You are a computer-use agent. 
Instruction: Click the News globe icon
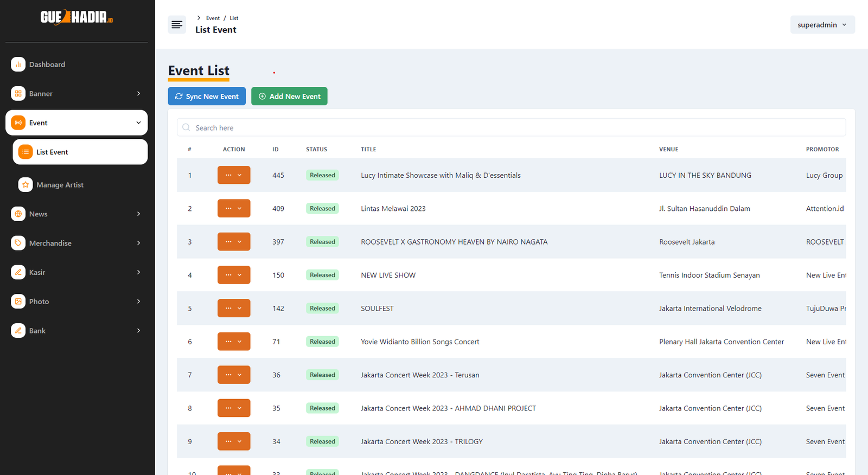[x=18, y=214]
